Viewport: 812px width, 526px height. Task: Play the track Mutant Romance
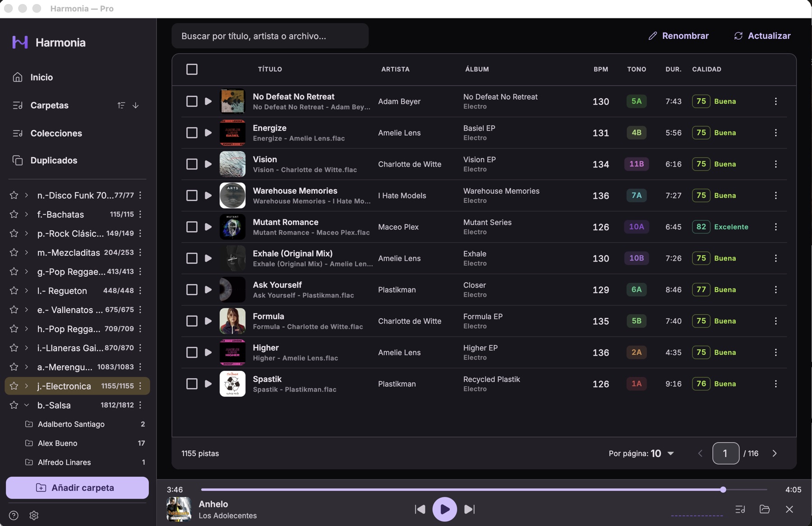(208, 227)
